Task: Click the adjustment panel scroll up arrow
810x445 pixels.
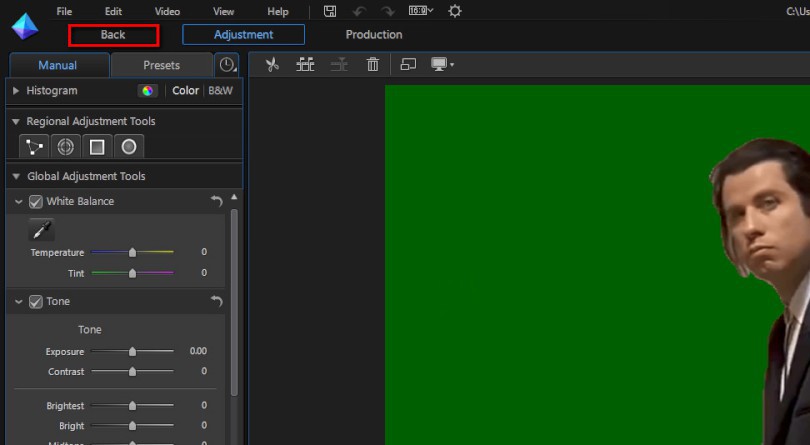Action: (235, 197)
